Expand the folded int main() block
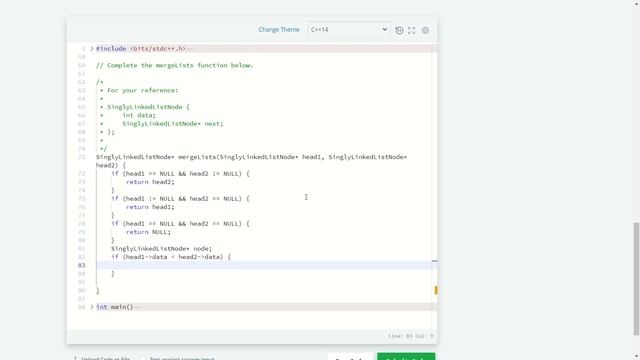The image size is (640, 360). click(x=92, y=307)
